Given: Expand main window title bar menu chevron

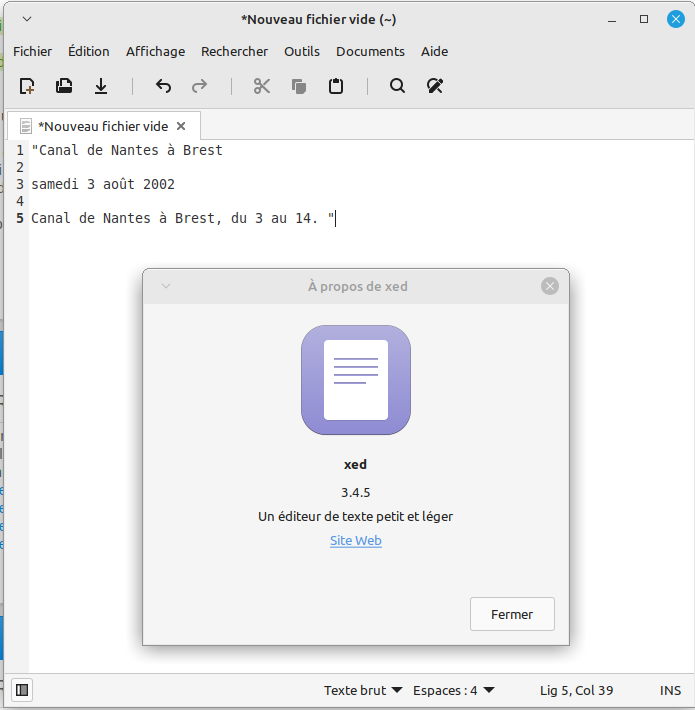Looking at the screenshot, I should tap(27, 19).
